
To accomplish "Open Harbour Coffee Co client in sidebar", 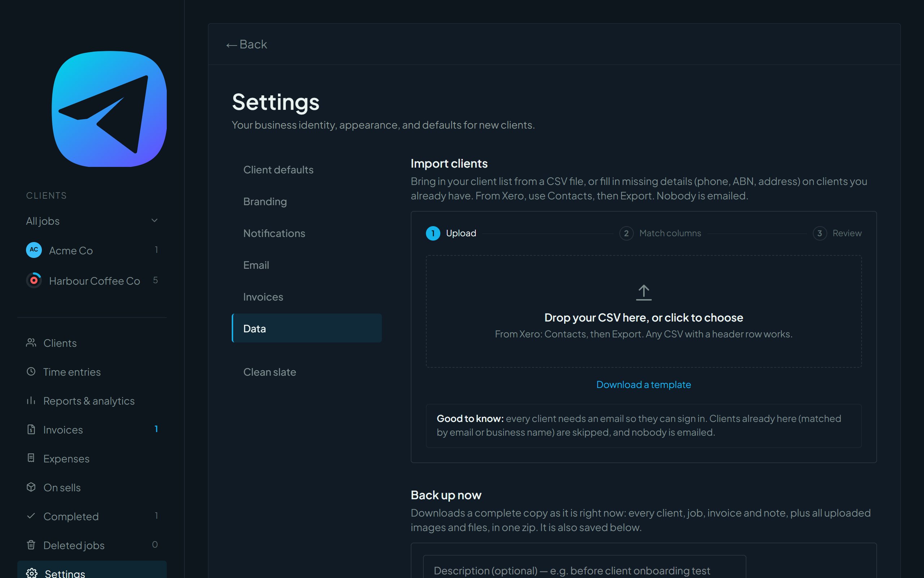I will [92, 280].
